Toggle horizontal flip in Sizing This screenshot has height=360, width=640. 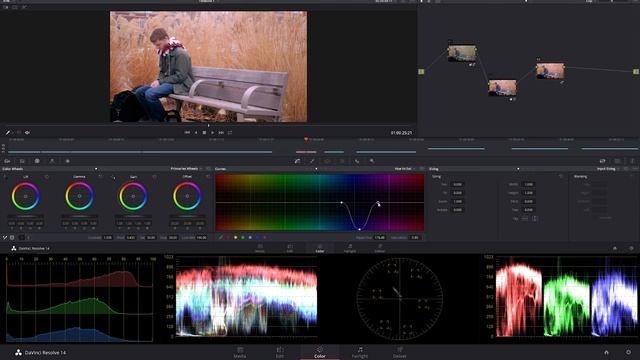point(525,218)
